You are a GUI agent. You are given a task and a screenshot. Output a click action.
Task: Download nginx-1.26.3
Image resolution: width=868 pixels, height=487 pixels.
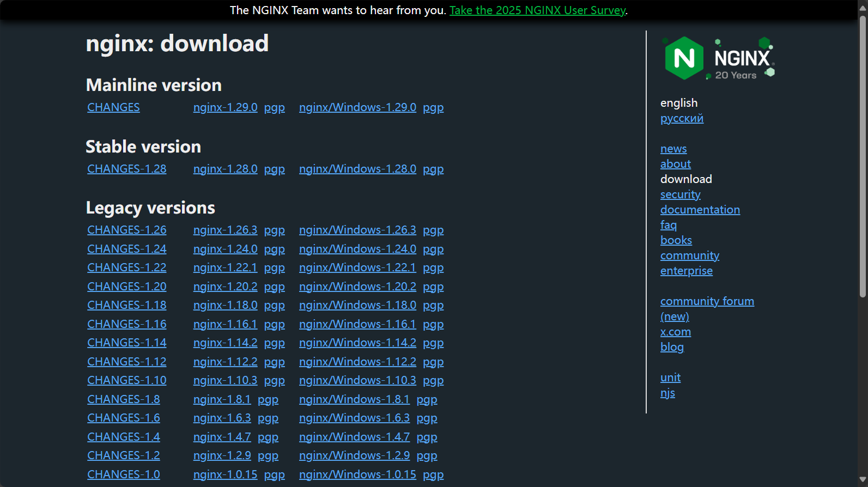[225, 230]
